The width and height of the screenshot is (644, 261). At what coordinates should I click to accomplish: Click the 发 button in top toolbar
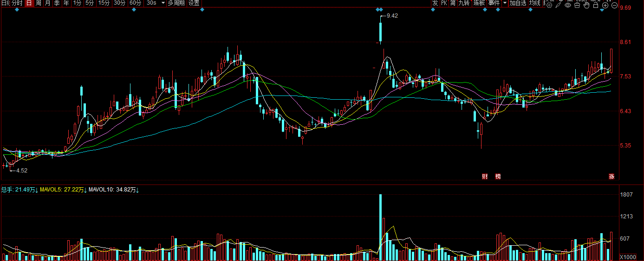[x=435, y=3]
